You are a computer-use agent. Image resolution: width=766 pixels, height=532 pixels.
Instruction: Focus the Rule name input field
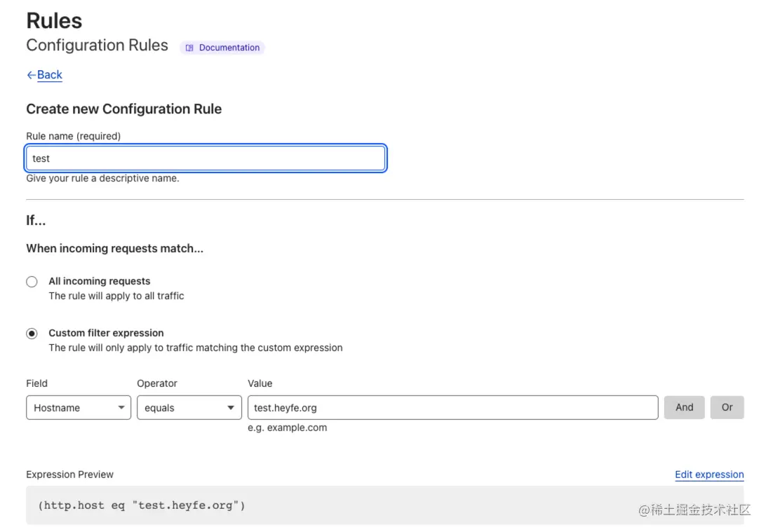pos(206,158)
